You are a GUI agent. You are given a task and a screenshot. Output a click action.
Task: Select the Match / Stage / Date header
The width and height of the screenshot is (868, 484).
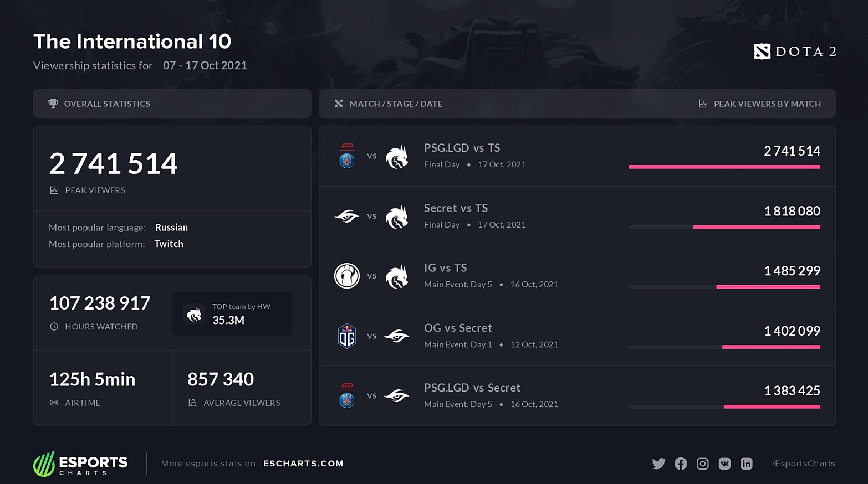click(396, 104)
